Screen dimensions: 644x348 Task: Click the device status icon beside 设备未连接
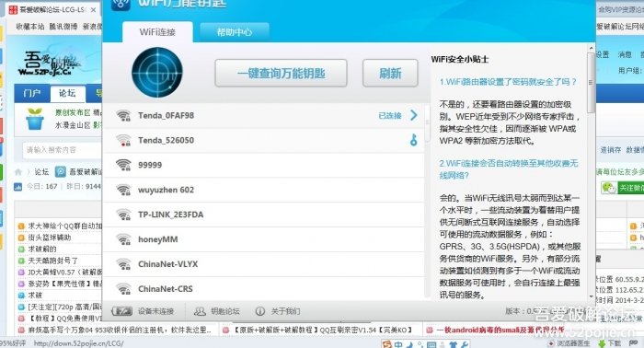click(122, 311)
